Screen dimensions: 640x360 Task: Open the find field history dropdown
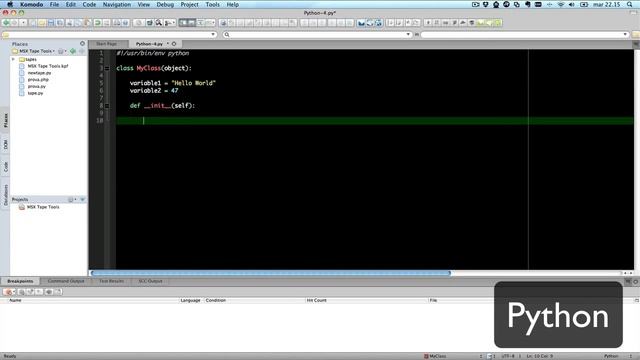pos(408,35)
